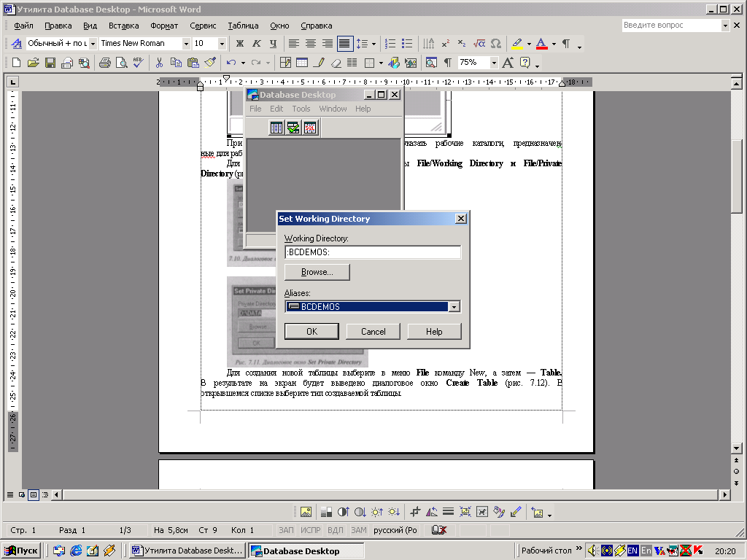Open the Формат menu

164,26
